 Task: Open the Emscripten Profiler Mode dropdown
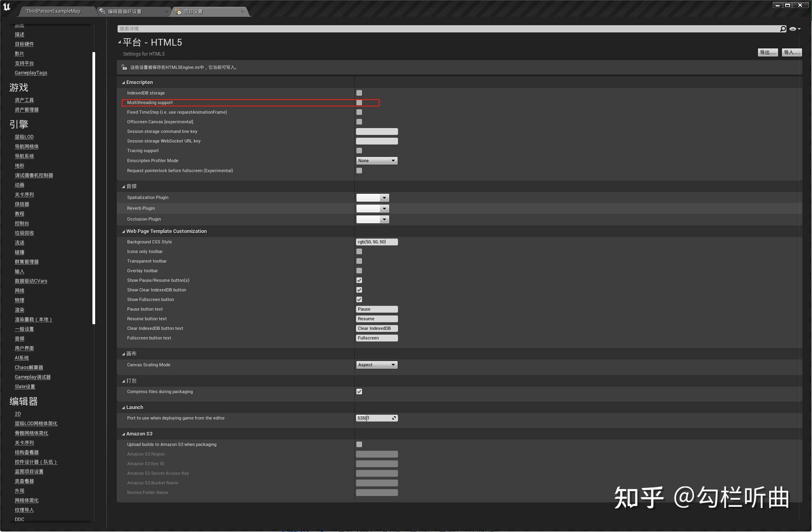[376, 161]
